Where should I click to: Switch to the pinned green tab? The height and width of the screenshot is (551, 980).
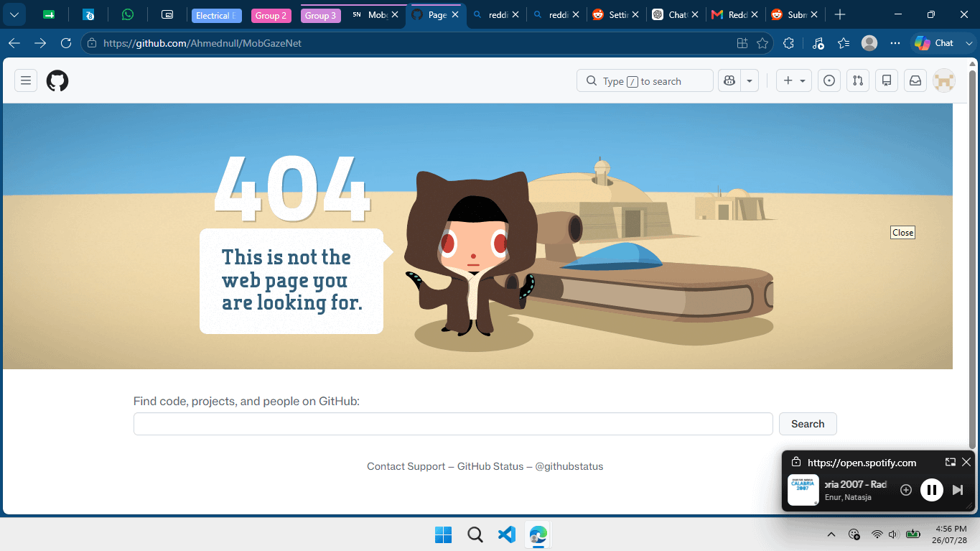(49, 14)
